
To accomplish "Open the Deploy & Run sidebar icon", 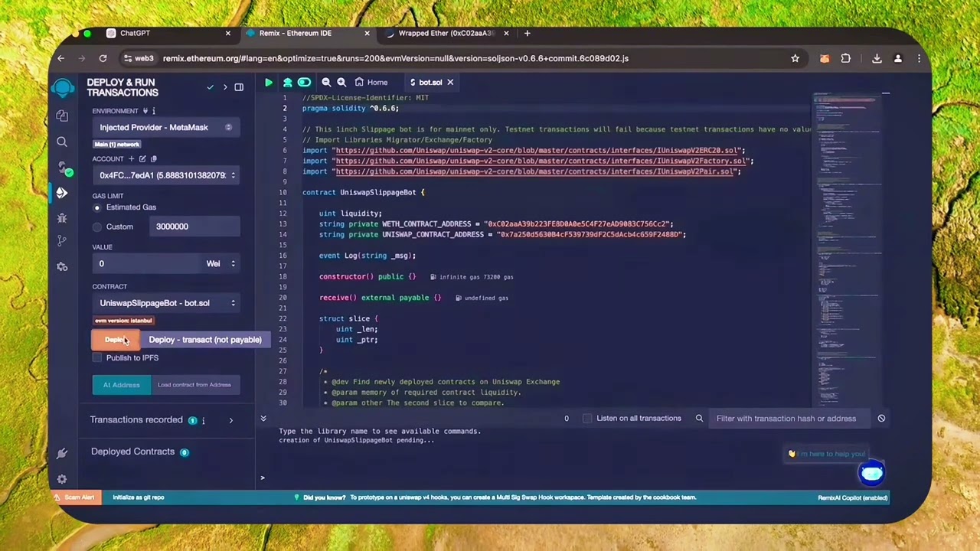I will pos(62,193).
